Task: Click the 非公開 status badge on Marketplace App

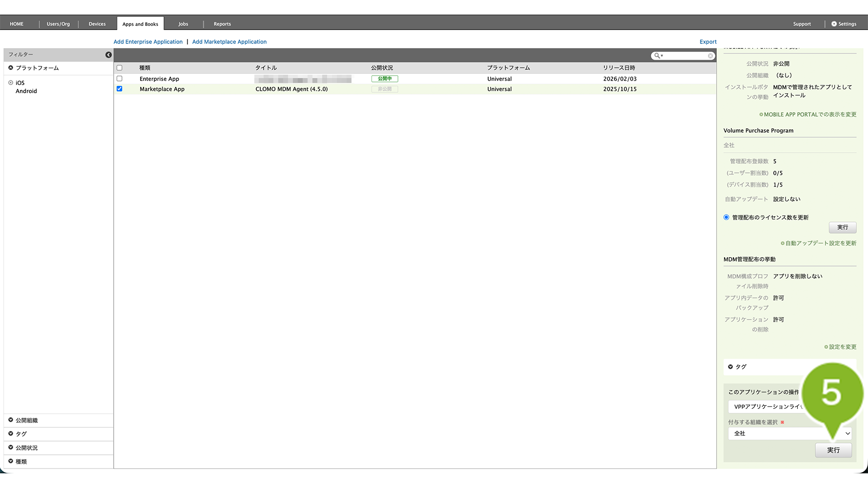Action: [384, 89]
